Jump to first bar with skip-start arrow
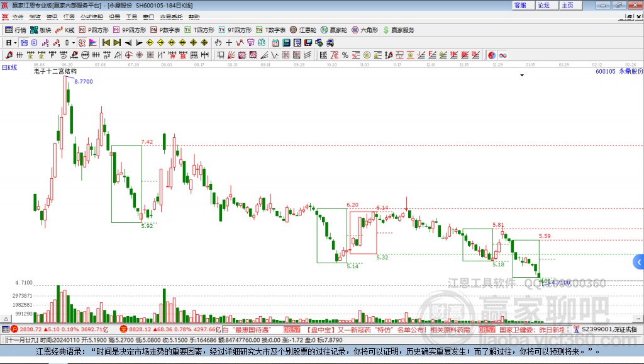This screenshot has width=644, height=364. (106, 43)
